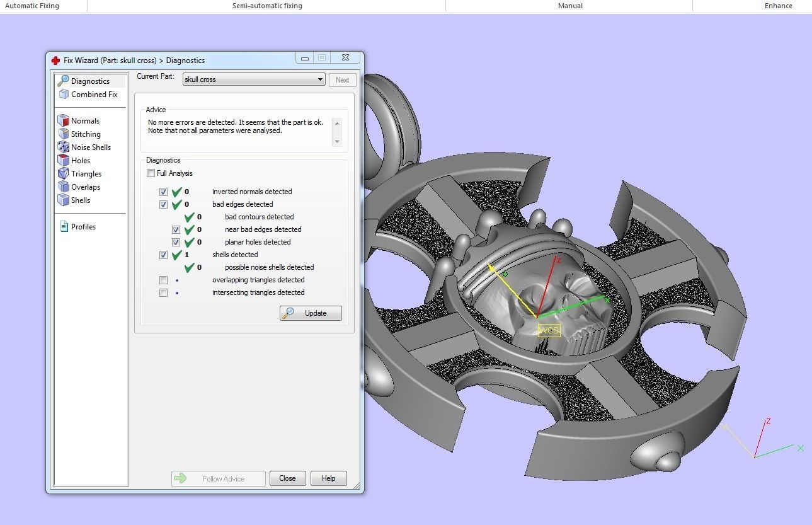Open the Profiles document icon
The width and height of the screenshot is (812, 525).
64,226
